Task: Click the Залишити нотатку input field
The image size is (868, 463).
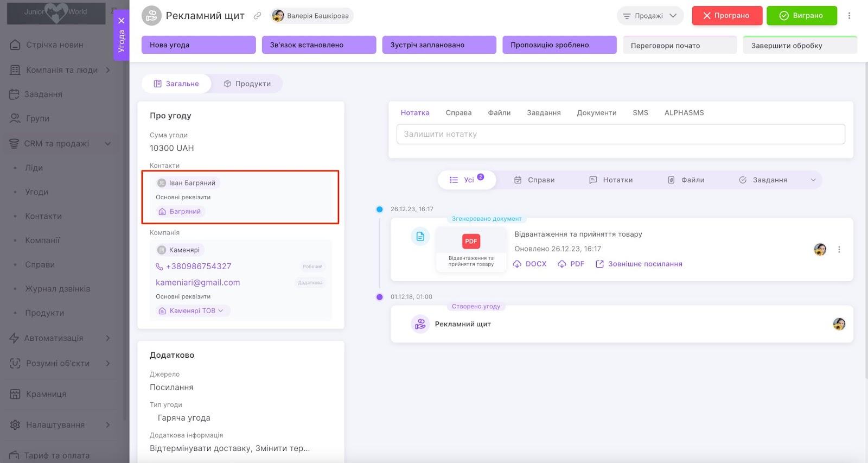Action: point(621,134)
